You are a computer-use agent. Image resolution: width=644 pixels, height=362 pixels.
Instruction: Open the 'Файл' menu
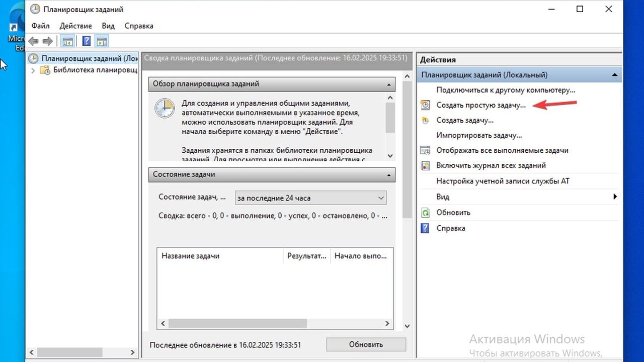[40, 25]
